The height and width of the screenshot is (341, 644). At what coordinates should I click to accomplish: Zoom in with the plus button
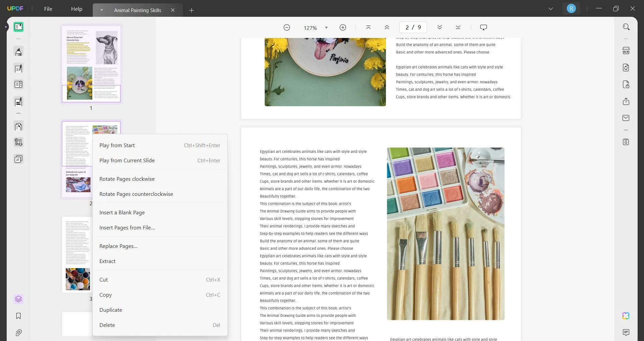click(343, 28)
